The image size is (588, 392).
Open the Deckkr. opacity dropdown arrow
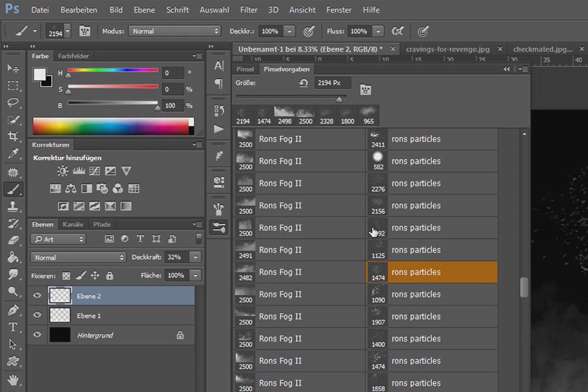coord(290,31)
